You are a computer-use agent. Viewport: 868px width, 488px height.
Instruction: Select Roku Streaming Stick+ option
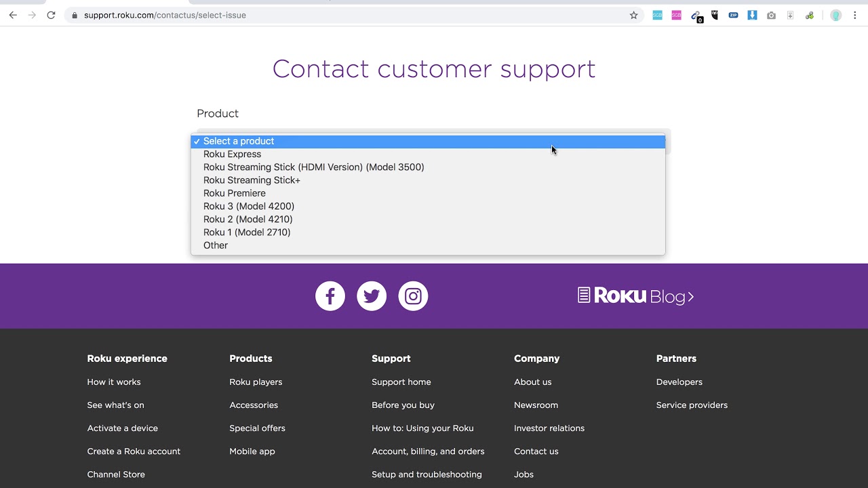(x=428, y=180)
